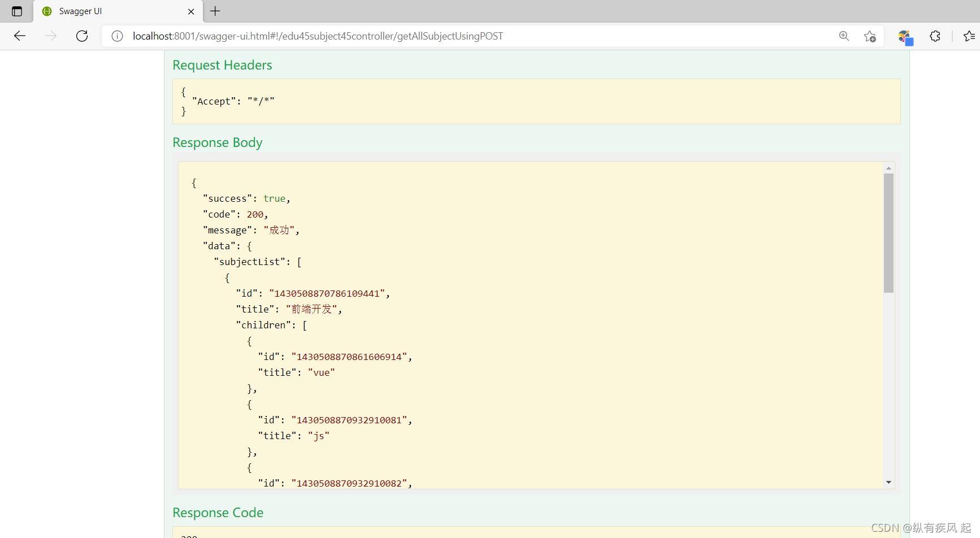Viewport: 980px width, 538px height.
Task: Click the "subjectList": [ line
Action: (258, 262)
